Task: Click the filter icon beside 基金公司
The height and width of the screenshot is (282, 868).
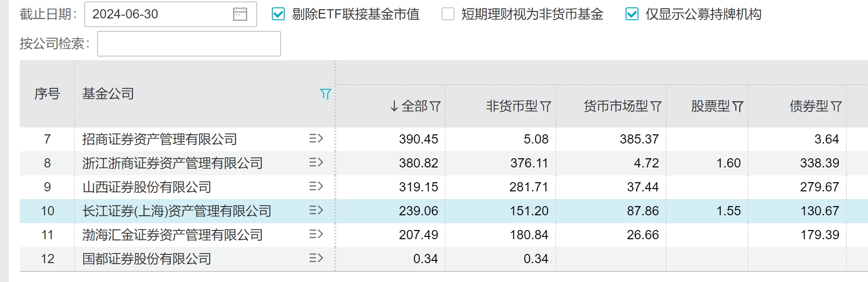Action: pyautogui.click(x=325, y=94)
